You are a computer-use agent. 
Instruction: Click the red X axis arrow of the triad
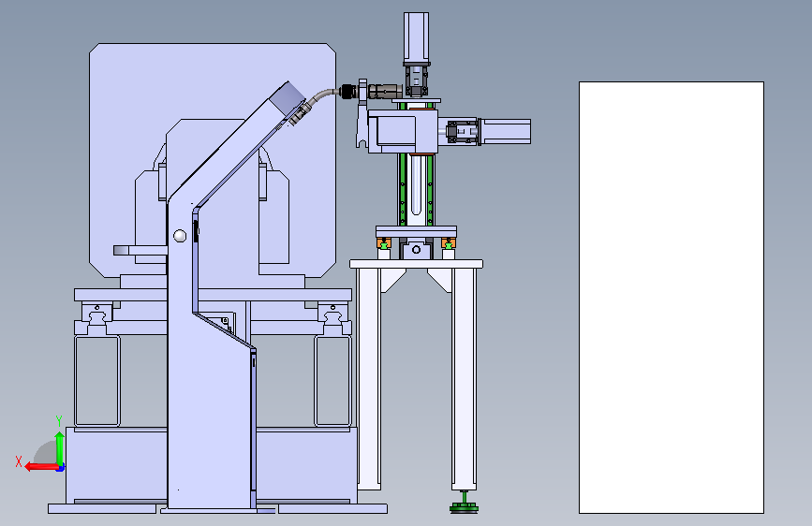[x=41, y=467]
